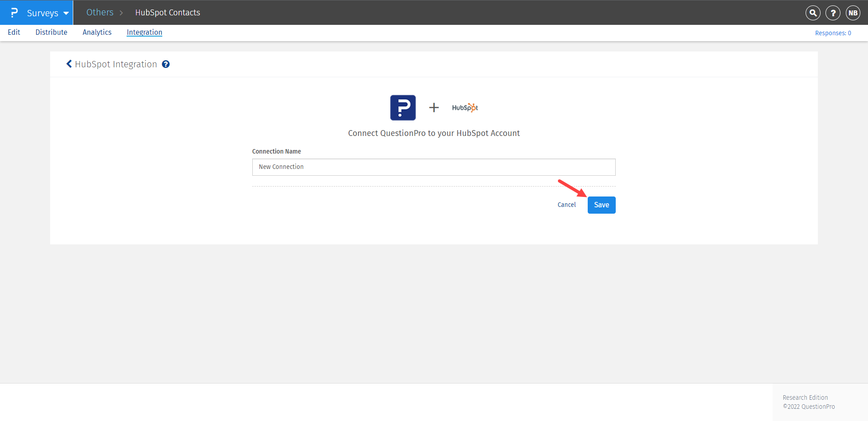This screenshot has width=868, height=421.
Task: Open the help question mark icon
Action: coord(833,13)
